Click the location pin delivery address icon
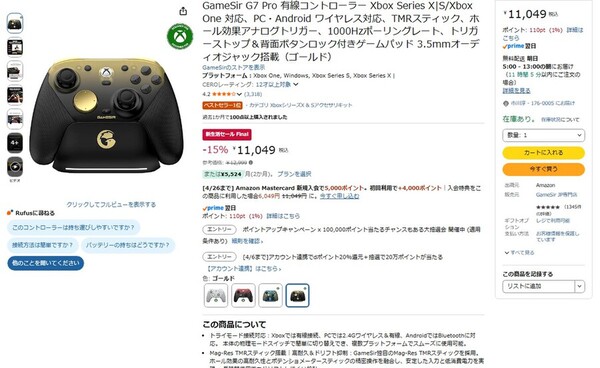 [506, 103]
